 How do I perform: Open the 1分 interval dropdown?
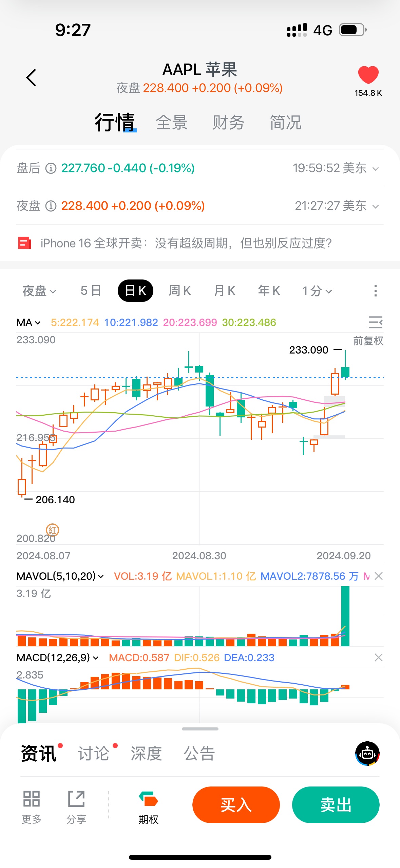coord(317,291)
